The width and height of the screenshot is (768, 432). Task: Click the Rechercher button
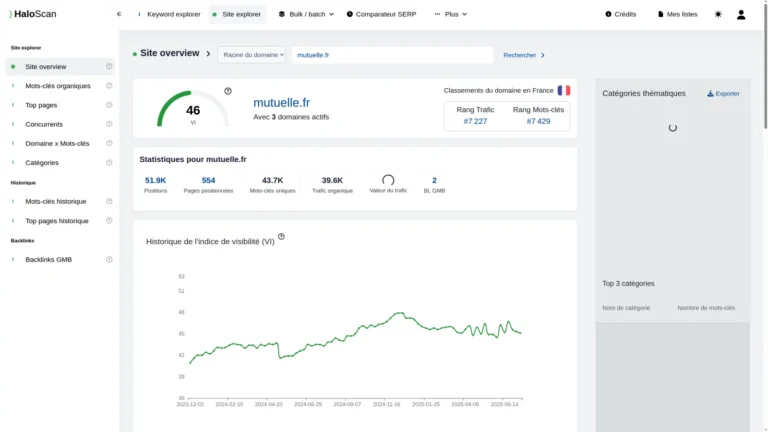[x=524, y=55]
